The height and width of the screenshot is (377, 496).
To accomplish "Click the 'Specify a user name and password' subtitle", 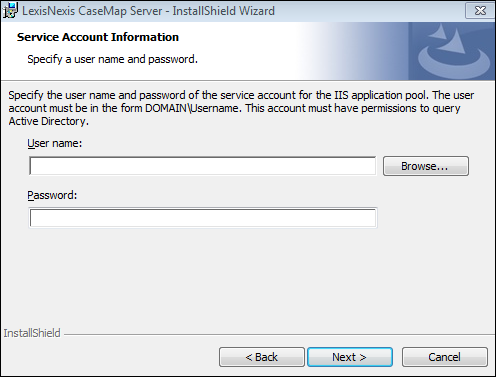I will (x=112, y=59).
